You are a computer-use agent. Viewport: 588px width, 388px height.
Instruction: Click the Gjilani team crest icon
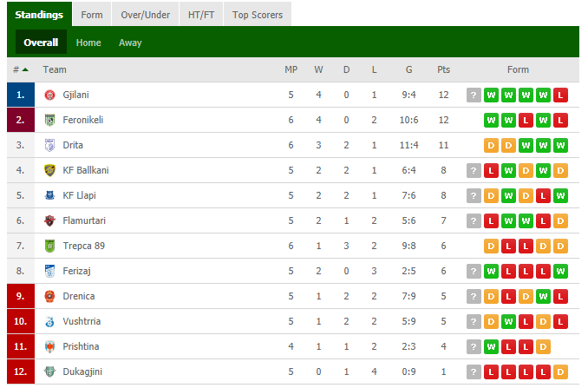(49, 95)
